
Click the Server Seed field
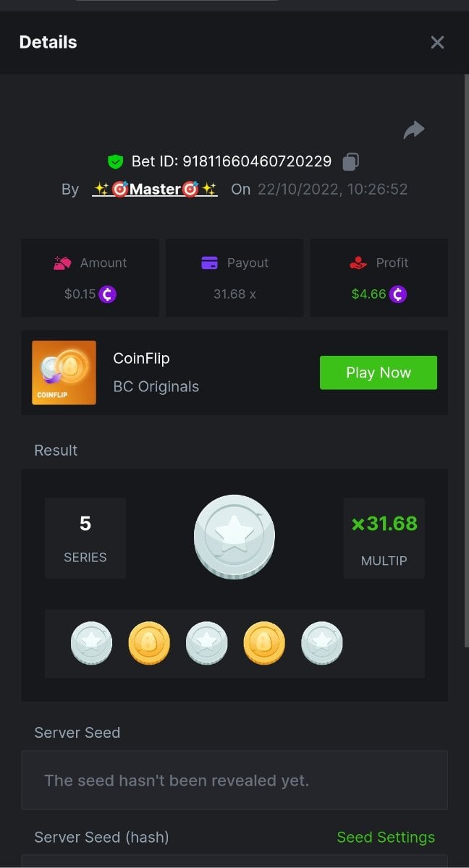(x=234, y=780)
